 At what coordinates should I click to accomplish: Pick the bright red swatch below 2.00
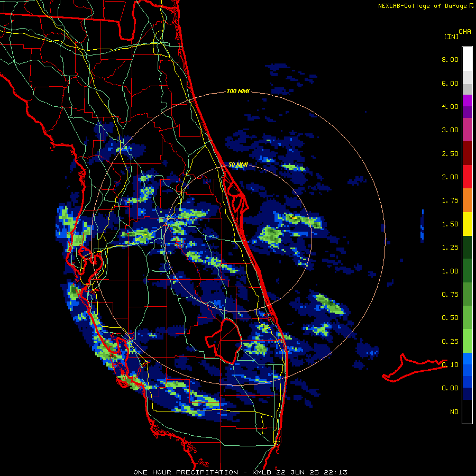pos(467,177)
